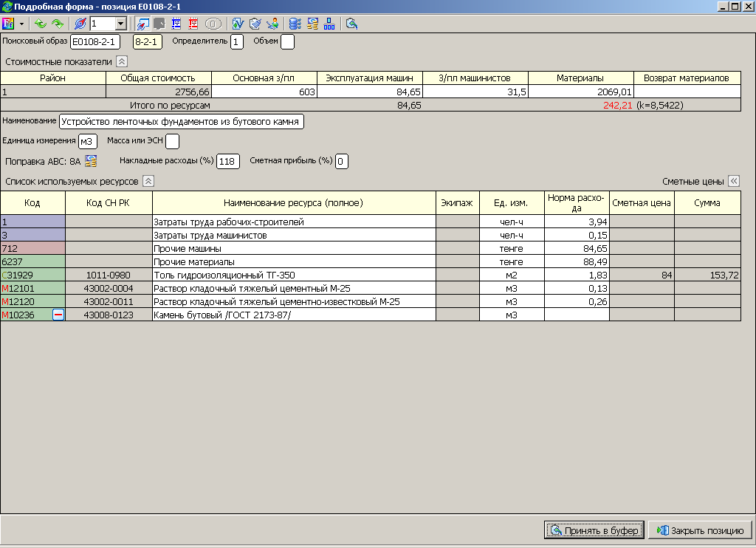The width and height of the screenshot is (756, 548).
Task: Click the Поисковый образ field E0108-2-1
Action: [95, 42]
